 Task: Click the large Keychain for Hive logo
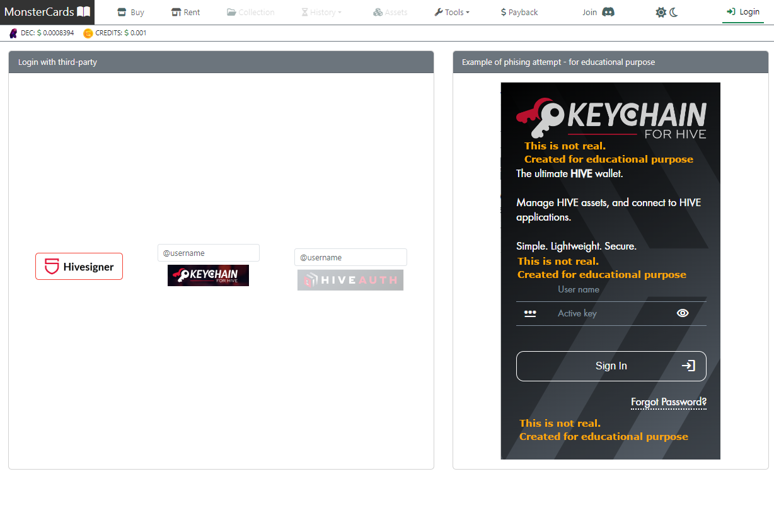611,118
